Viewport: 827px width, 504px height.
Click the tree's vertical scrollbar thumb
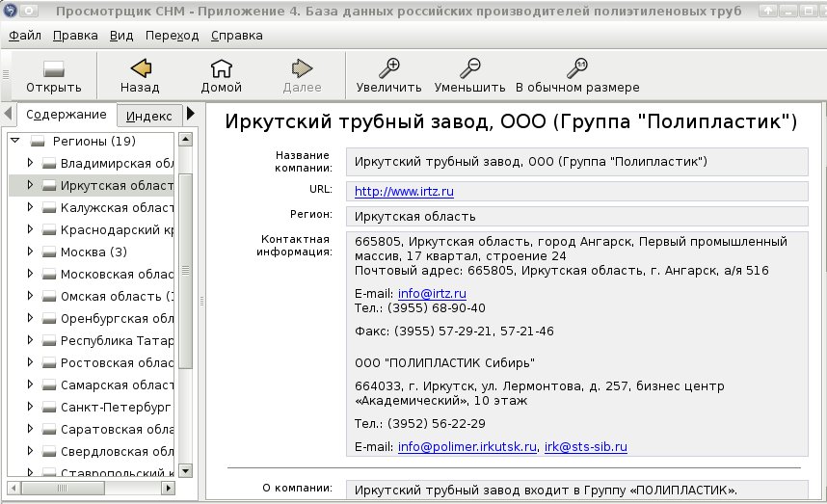coord(185,271)
